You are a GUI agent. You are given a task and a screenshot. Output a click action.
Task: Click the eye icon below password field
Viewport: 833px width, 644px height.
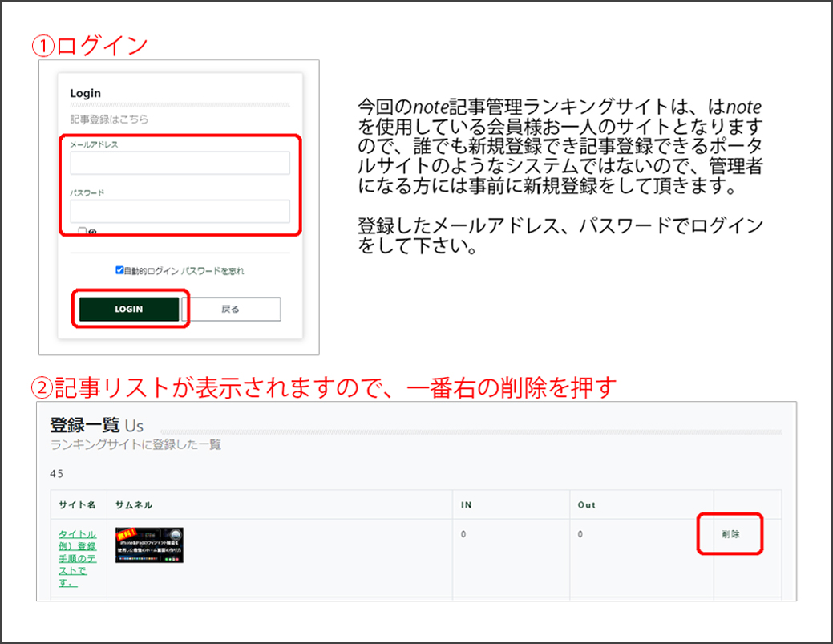[93, 232]
